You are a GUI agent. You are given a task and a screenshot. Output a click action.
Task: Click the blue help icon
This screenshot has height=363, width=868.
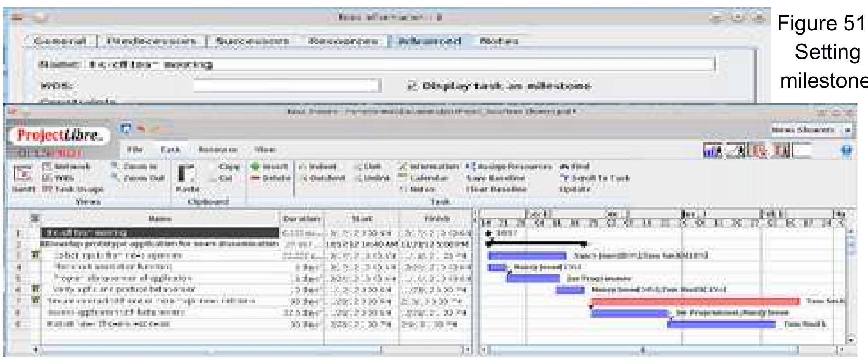pyautogui.click(x=846, y=151)
